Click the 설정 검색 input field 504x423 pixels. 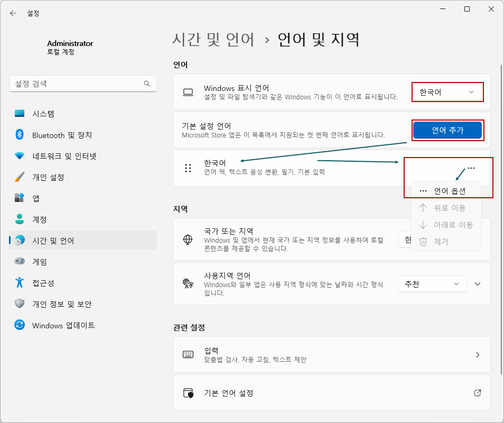pyautogui.click(x=83, y=84)
